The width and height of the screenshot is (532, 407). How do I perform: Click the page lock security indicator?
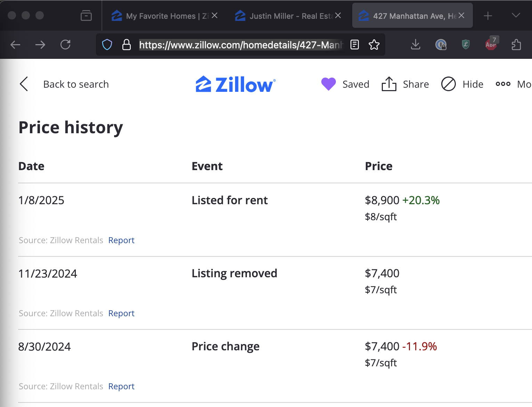pyautogui.click(x=127, y=45)
